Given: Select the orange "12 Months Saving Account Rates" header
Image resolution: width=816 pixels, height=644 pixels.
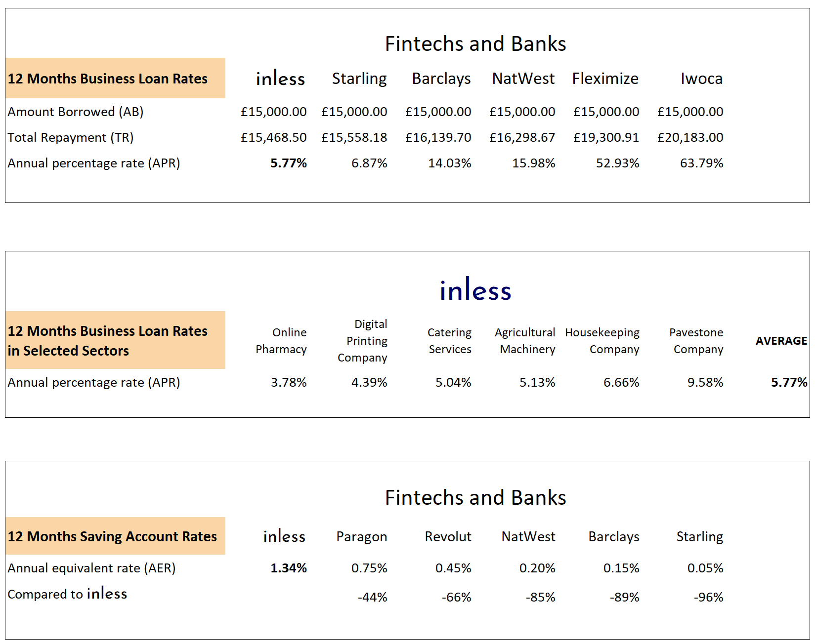Looking at the screenshot, I should click(113, 536).
